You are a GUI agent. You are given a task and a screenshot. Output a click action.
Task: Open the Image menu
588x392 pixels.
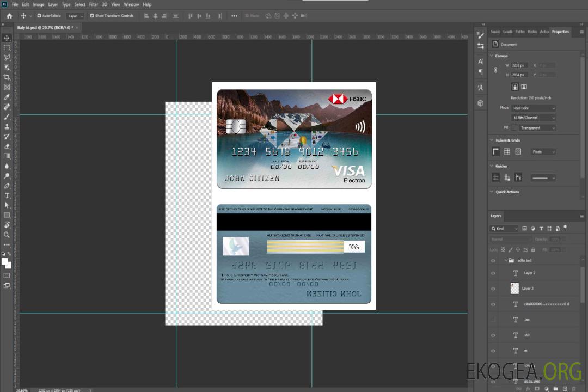pos(39,4)
